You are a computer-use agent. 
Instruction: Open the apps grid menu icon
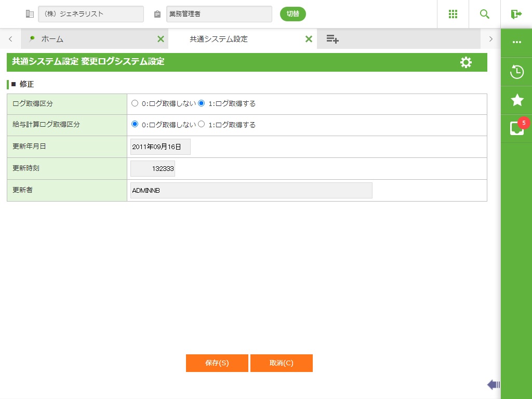[x=453, y=14]
